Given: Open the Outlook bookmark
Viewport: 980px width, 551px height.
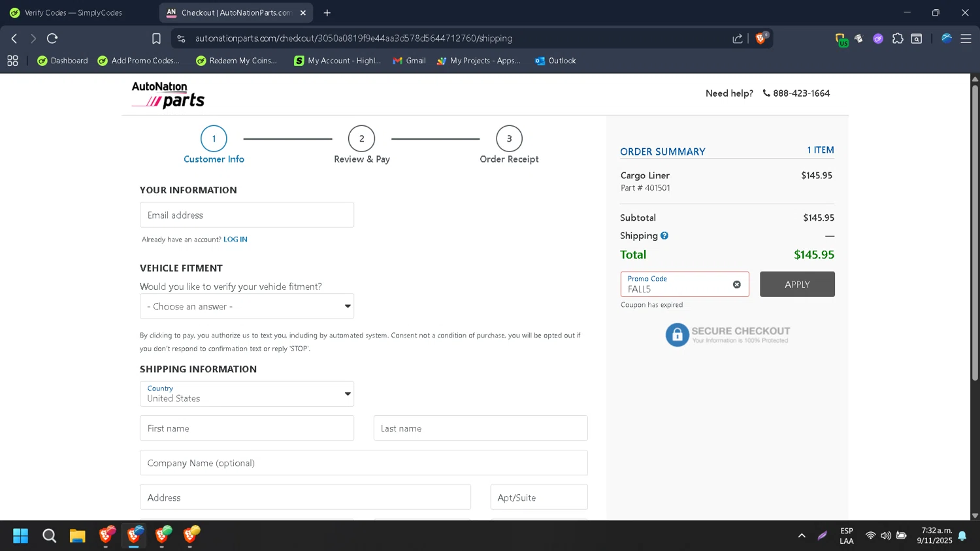Looking at the screenshot, I should click(x=555, y=61).
